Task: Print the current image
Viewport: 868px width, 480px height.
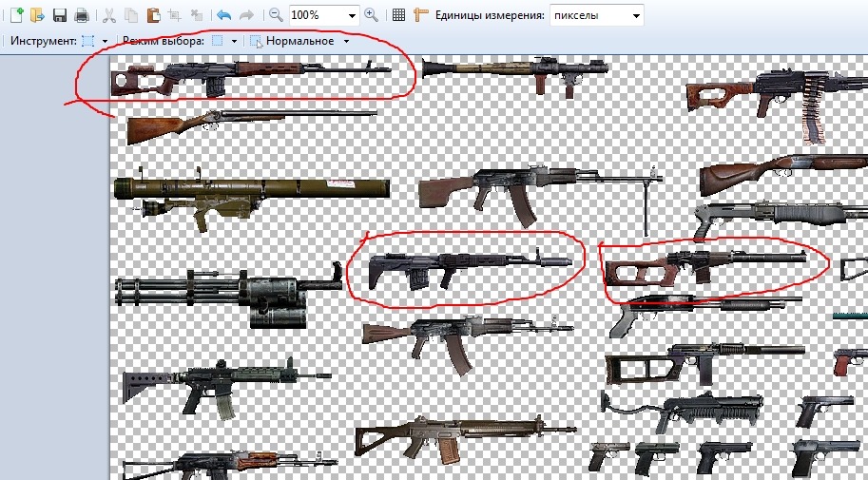Action: [x=82, y=15]
